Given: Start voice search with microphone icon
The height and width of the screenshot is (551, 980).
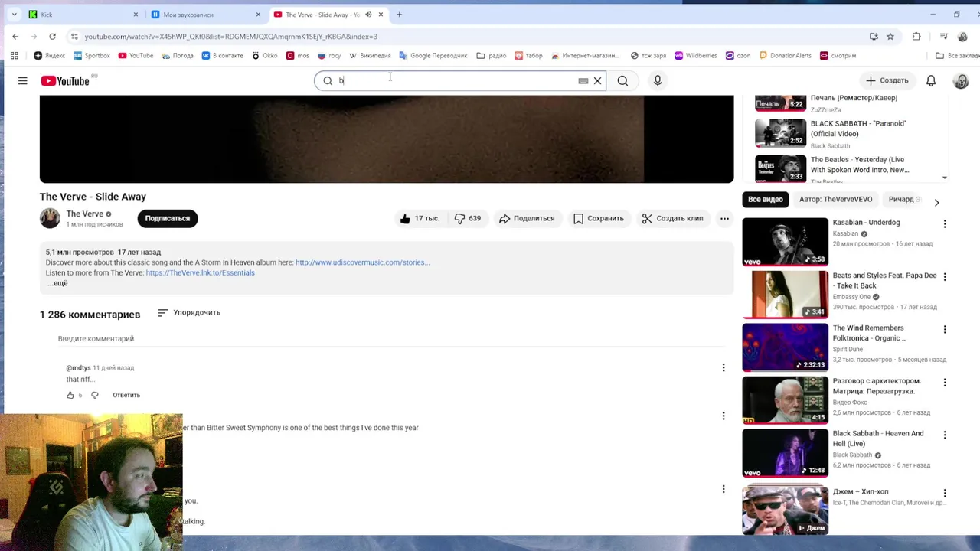Looking at the screenshot, I should pyautogui.click(x=658, y=80).
